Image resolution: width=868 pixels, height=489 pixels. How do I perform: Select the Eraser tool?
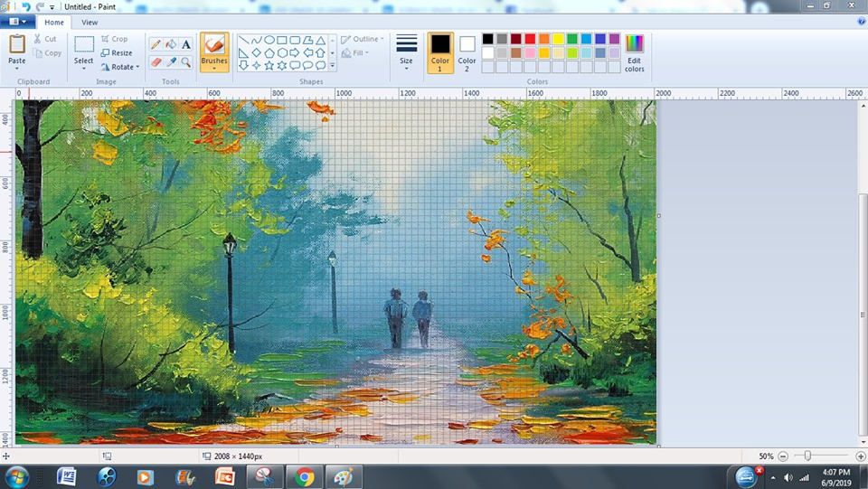pyautogui.click(x=156, y=62)
